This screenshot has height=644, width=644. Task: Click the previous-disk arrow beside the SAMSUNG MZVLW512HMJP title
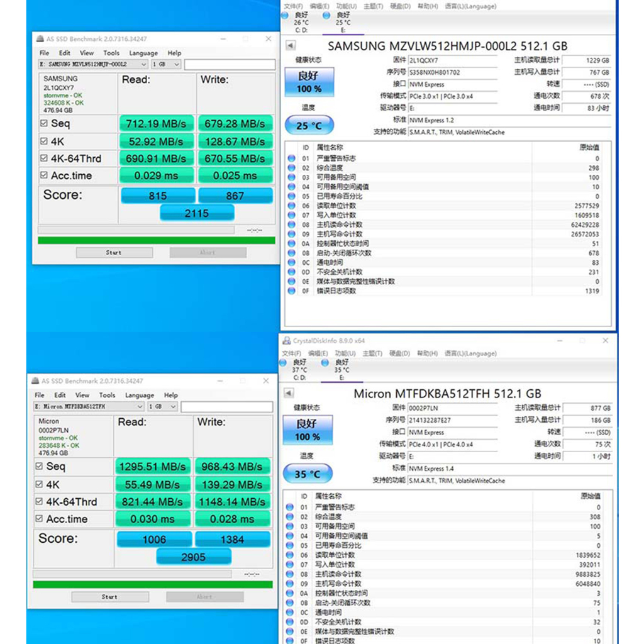[290, 45]
